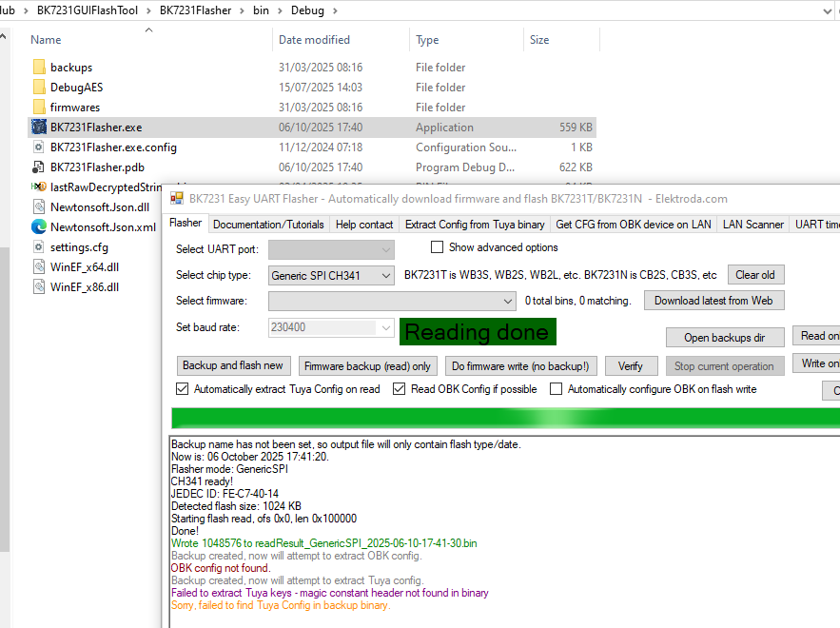Open the Documentation/Tutorials tab
This screenshot has height=628, width=840.
[268, 225]
